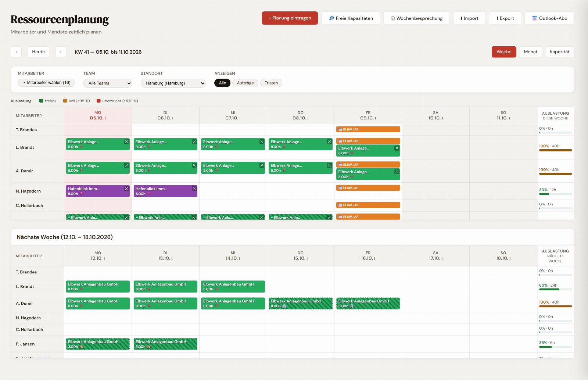The width and height of the screenshot is (588, 380).
Task: Remove A. Demir's Tuesday 06.10. Elbwerk entry
Action: pyautogui.click(x=194, y=165)
